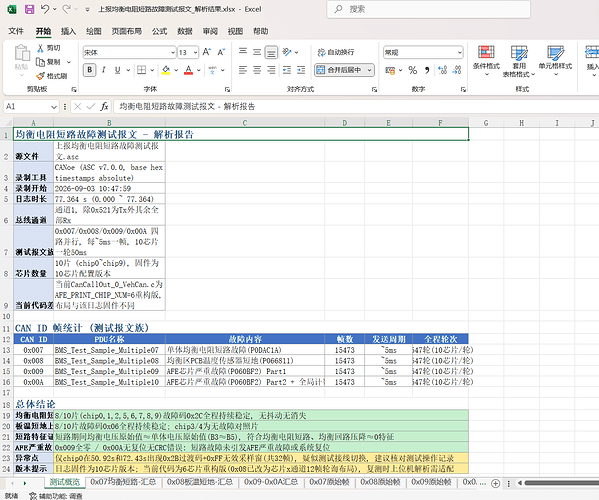Toggle Underline formatting
Screen dimensions: 599x500
coord(118,70)
